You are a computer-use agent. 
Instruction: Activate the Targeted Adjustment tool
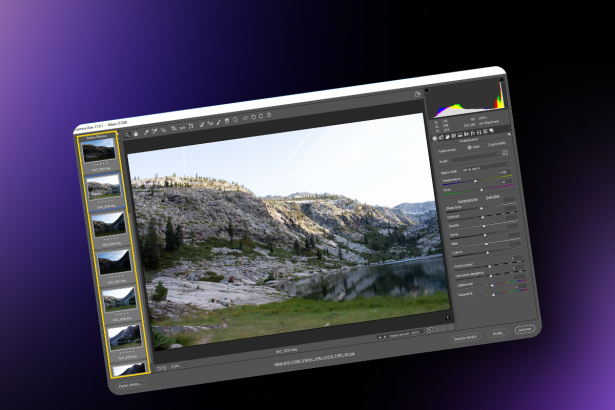[x=164, y=130]
